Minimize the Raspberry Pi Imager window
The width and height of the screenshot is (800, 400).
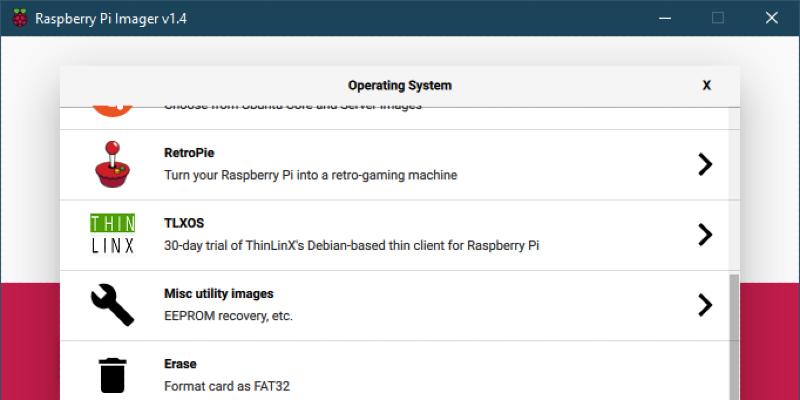pos(664,18)
